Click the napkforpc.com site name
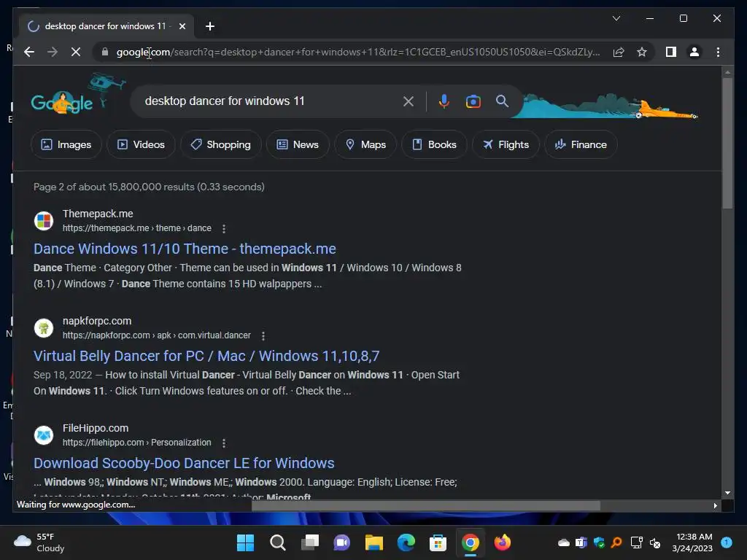This screenshot has height=560, width=747. click(x=97, y=321)
